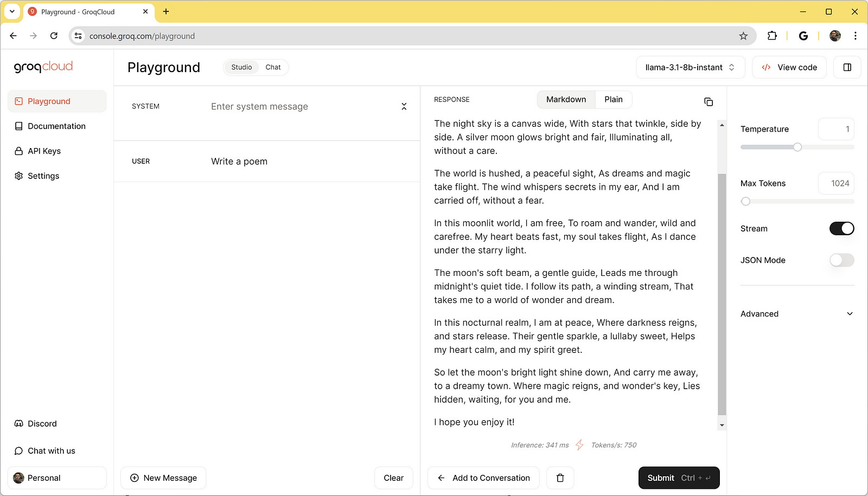Viewport: 868px width, 496px height.
Task: Click the response scrollbar down arrow
Action: click(x=722, y=426)
